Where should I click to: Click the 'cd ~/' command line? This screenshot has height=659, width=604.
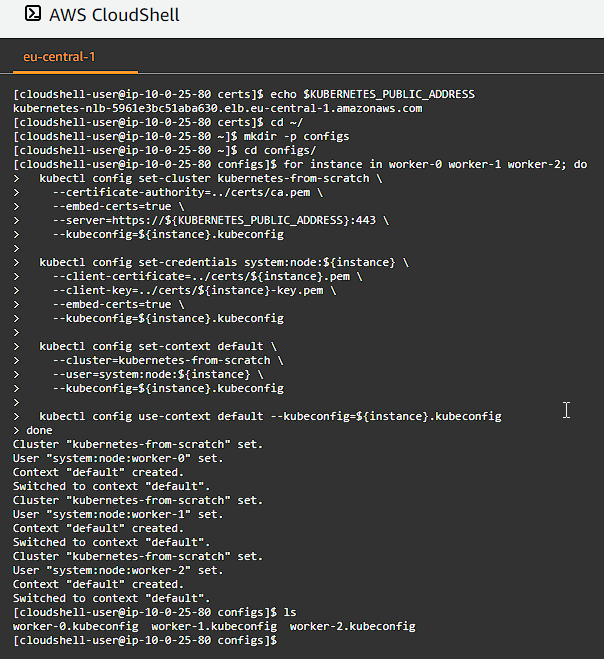pos(158,122)
